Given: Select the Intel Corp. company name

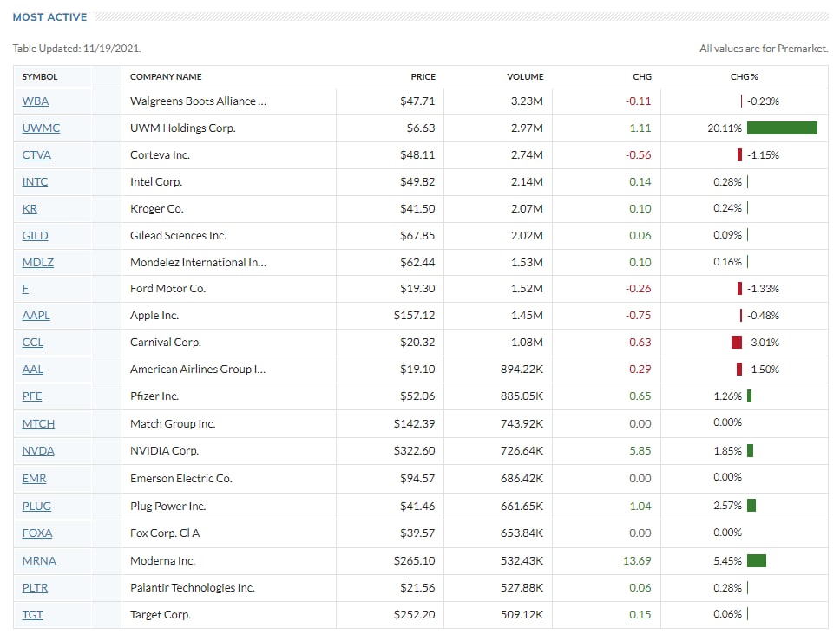Looking at the screenshot, I should (156, 181).
